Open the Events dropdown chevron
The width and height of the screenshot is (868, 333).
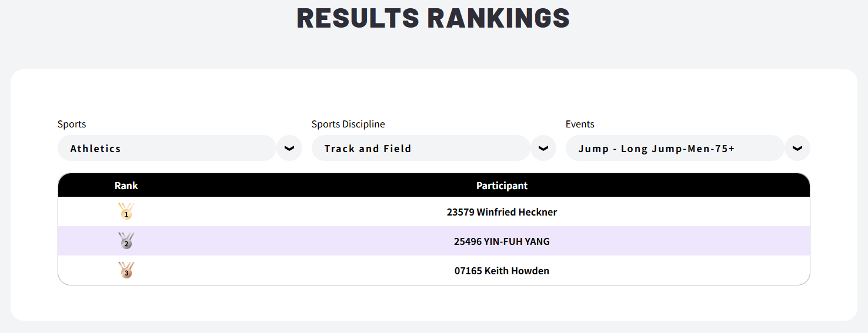pyautogui.click(x=797, y=148)
